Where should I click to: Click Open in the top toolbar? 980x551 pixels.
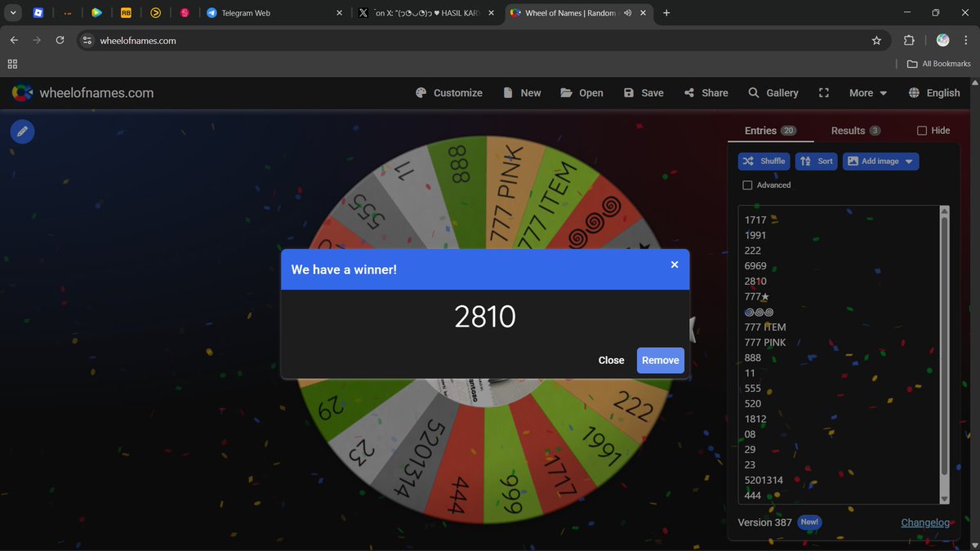581,93
